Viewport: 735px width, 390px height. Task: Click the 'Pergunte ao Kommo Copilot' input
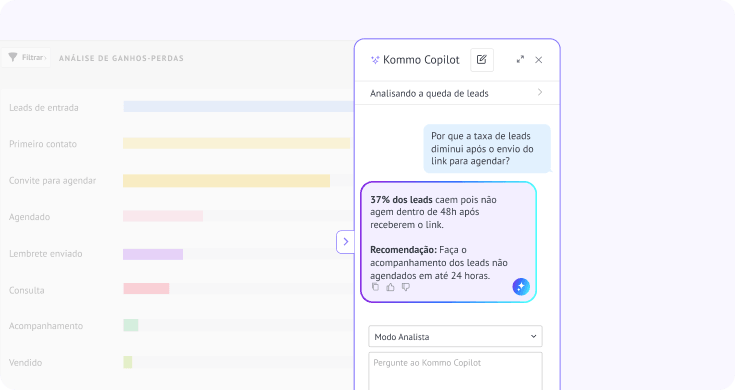455,371
